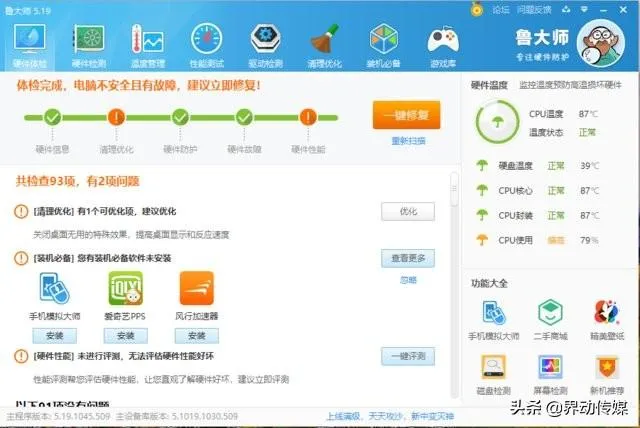
Task: Click the 手机模拟大师 app icon in list
Action: pyautogui.click(x=54, y=288)
